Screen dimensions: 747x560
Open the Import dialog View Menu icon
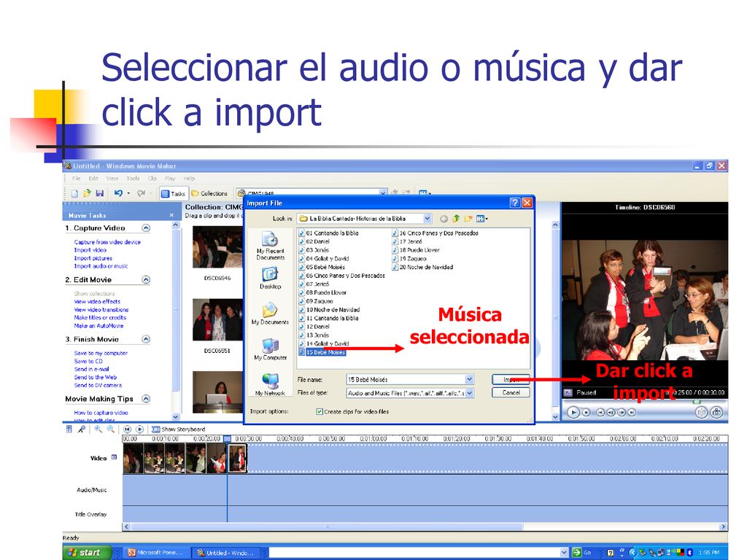coord(481,219)
